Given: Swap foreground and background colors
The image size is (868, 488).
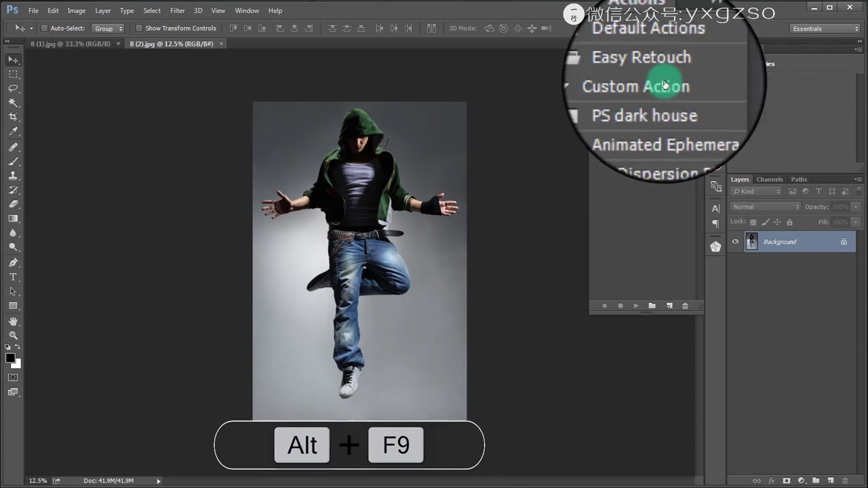Looking at the screenshot, I should (18, 347).
